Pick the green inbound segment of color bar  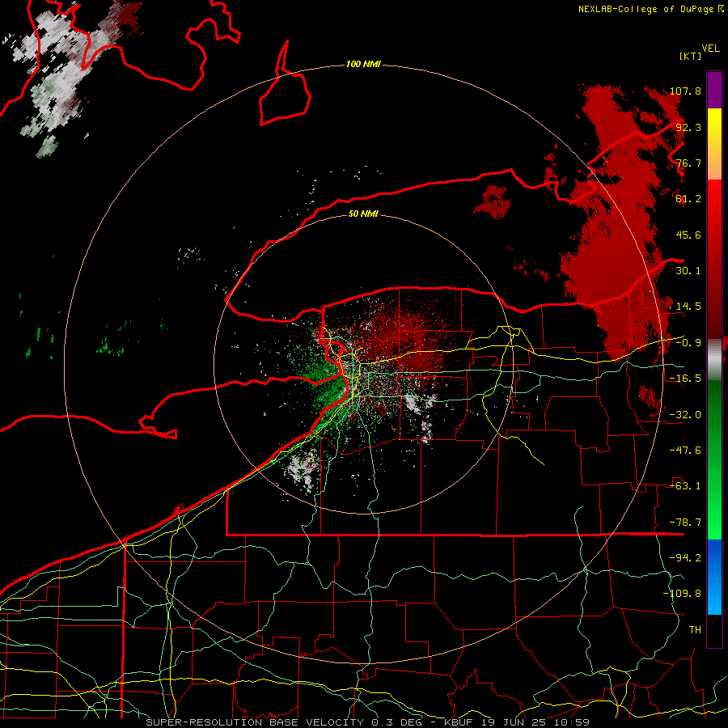pyautogui.click(x=714, y=459)
